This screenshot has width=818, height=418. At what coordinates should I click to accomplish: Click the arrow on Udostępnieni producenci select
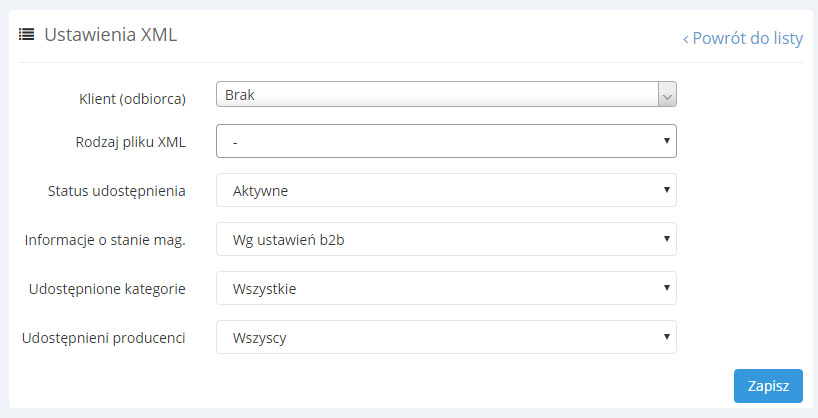(666, 337)
